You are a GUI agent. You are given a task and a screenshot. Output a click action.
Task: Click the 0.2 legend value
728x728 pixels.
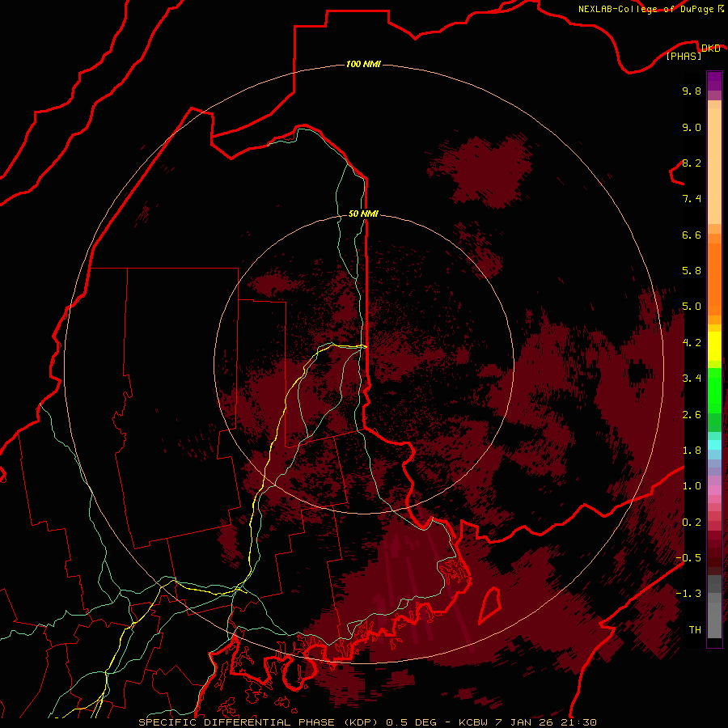tap(692, 523)
